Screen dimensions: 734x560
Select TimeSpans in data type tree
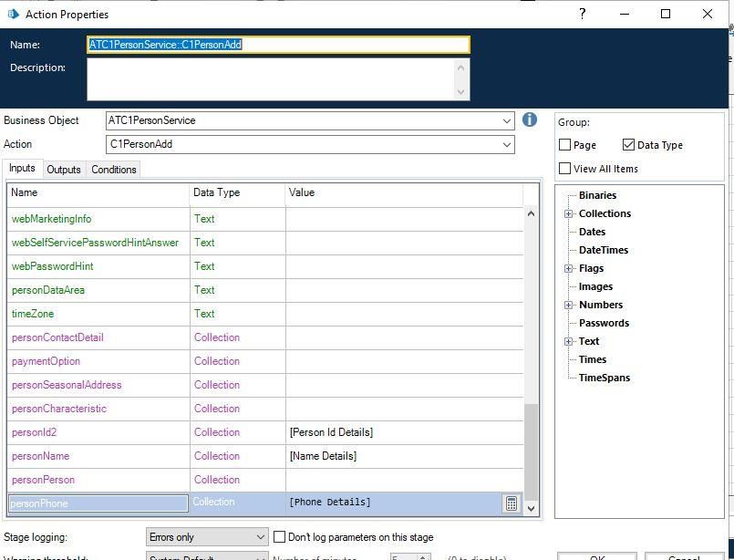pos(605,378)
